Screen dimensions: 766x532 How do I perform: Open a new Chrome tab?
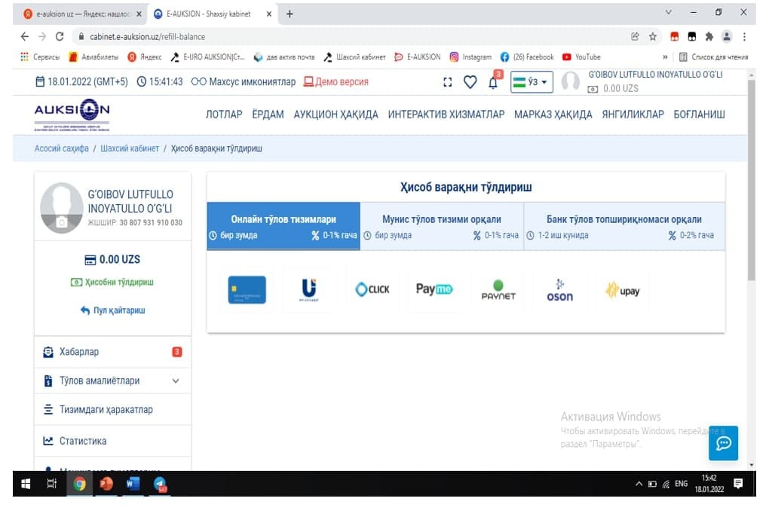click(290, 14)
